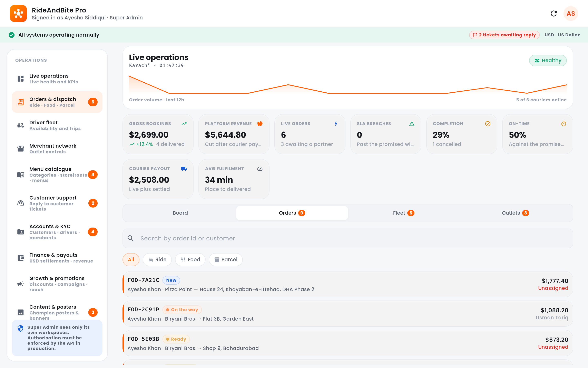The image size is (588, 368).
Task: Click the search magnifier icon
Action: (130, 238)
